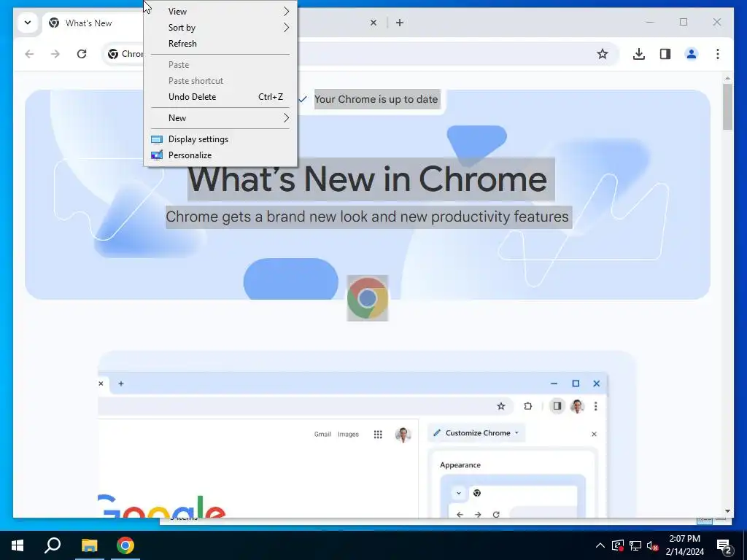Open the New submenu entry
Screen dimensions: 747x560
pyautogui.click(x=220, y=118)
